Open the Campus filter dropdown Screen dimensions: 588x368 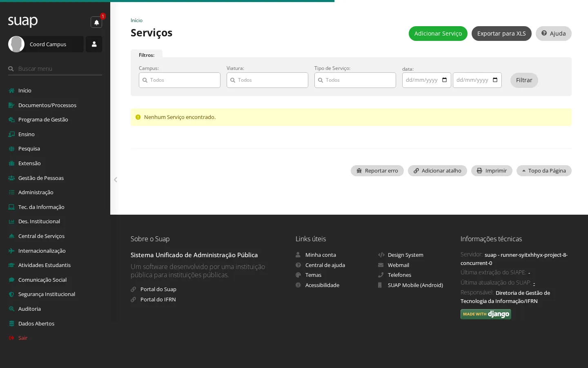(x=180, y=80)
